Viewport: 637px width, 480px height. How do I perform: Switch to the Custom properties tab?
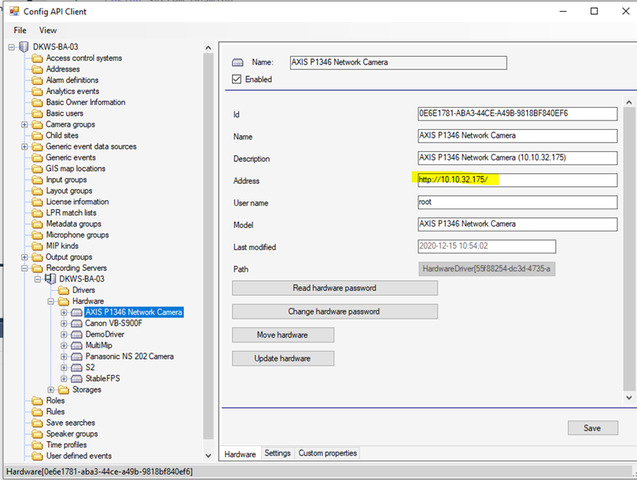click(327, 453)
